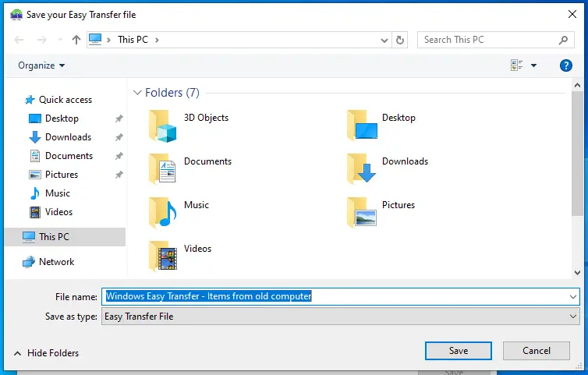Click the Hide Folders toggle
The width and height of the screenshot is (588, 375).
[46, 353]
